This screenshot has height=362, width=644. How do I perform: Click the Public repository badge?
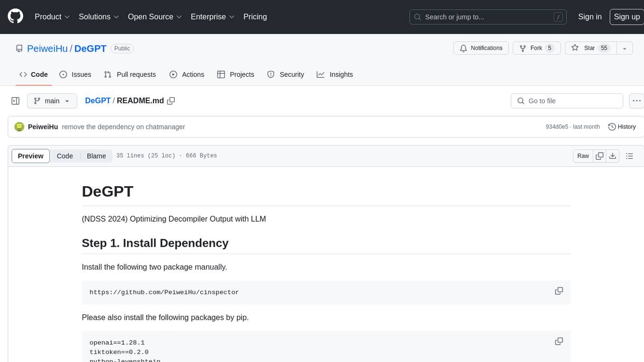pyautogui.click(x=122, y=48)
